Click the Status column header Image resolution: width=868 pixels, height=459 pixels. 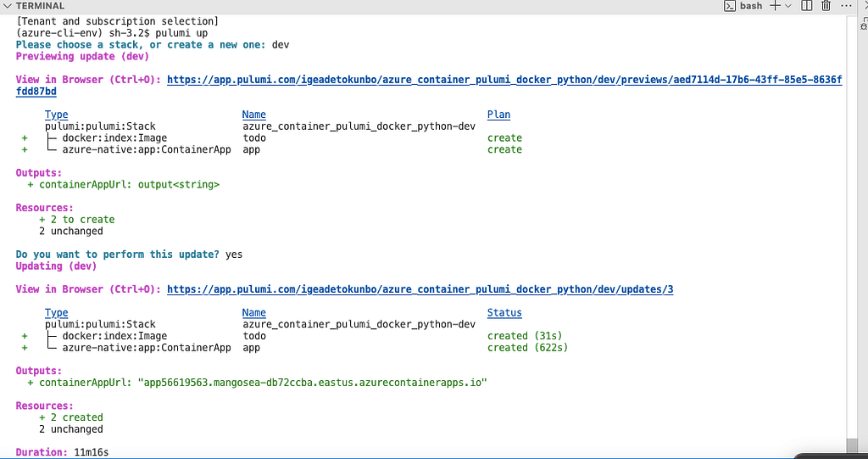(504, 313)
